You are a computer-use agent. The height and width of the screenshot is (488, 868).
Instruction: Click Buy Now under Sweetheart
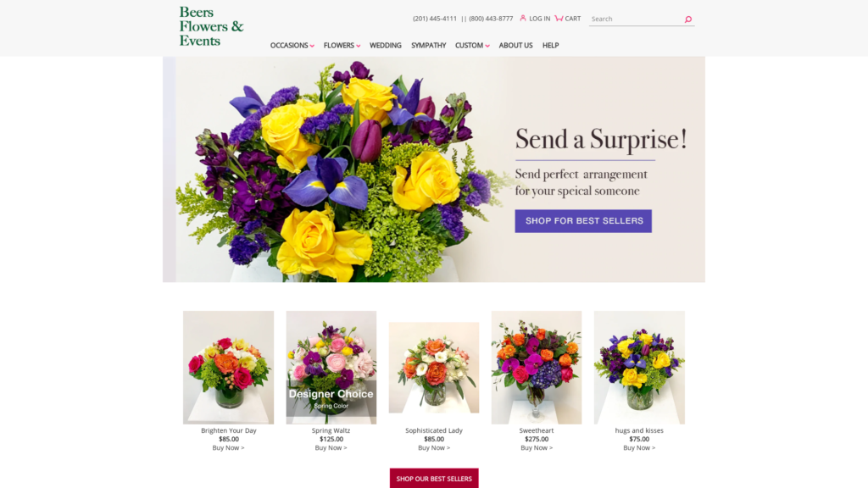click(537, 447)
